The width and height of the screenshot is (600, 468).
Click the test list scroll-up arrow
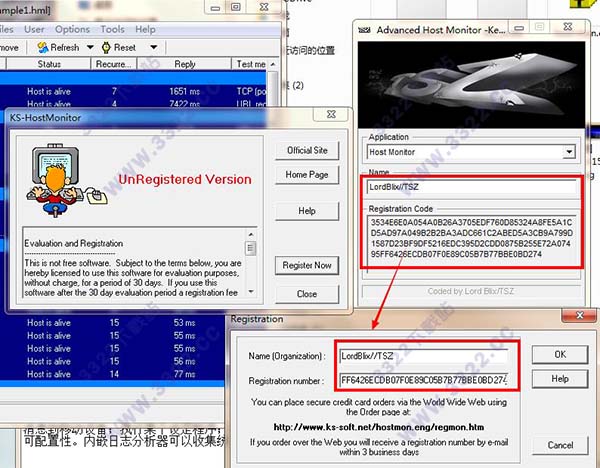click(273, 64)
